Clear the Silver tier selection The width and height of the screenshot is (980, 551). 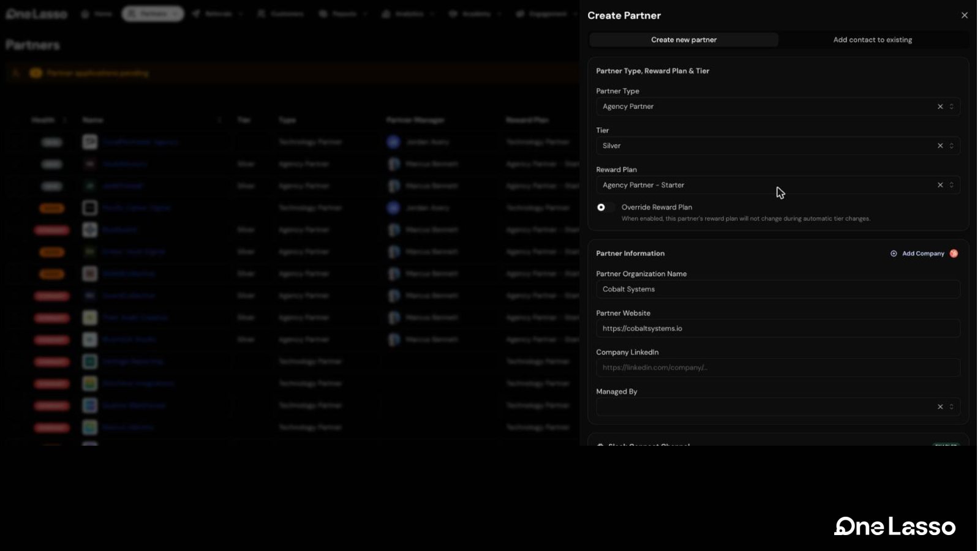click(x=940, y=146)
